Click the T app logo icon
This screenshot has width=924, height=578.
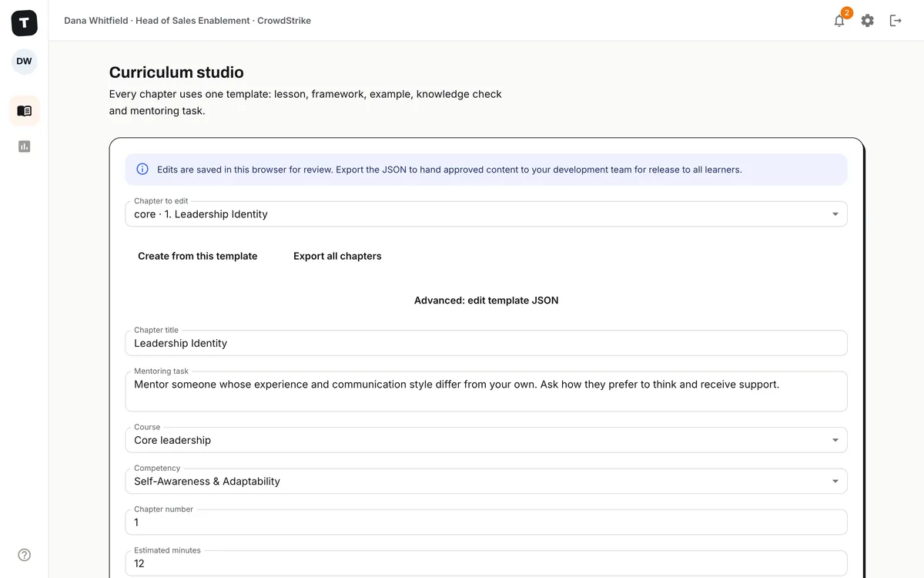coord(24,23)
